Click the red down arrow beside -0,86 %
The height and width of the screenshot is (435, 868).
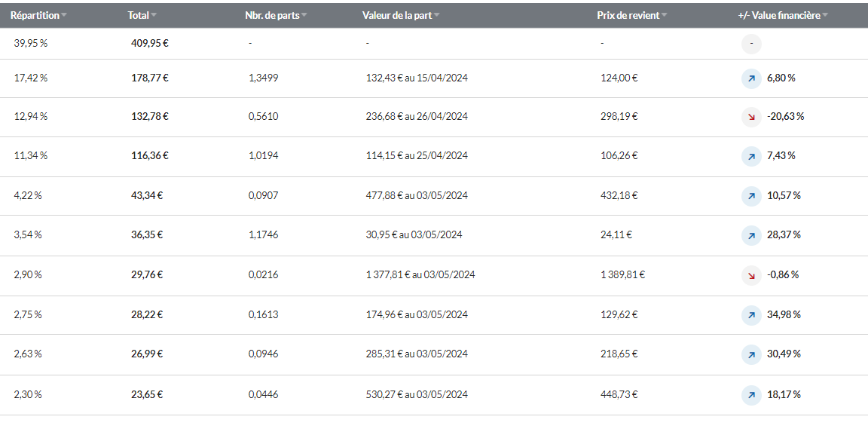(751, 275)
